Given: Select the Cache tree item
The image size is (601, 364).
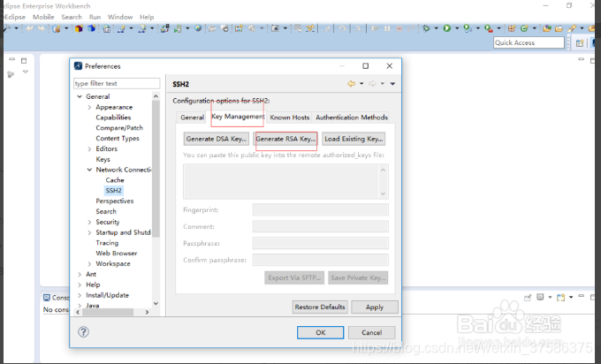Looking at the screenshot, I should (115, 180).
